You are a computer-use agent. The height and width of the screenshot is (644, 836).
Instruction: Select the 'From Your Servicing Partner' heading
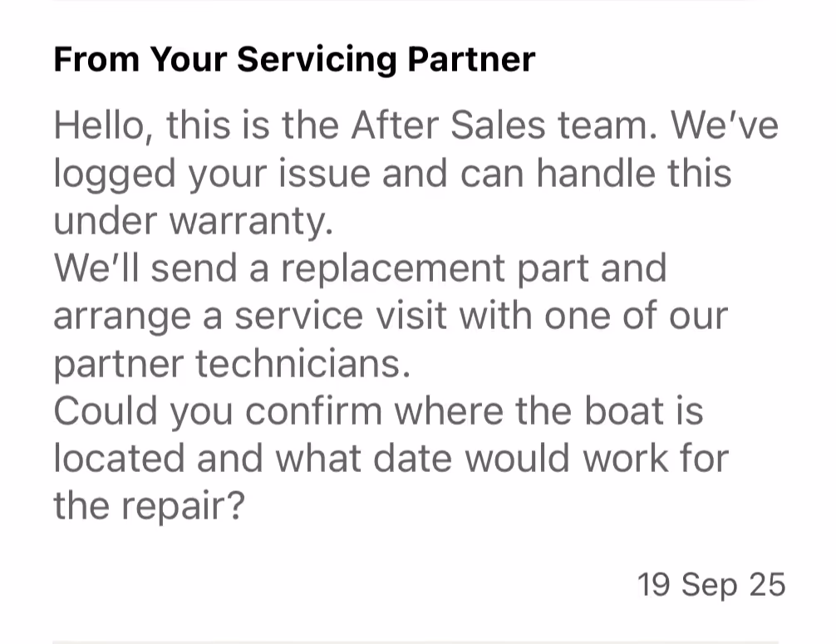pos(294,59)
